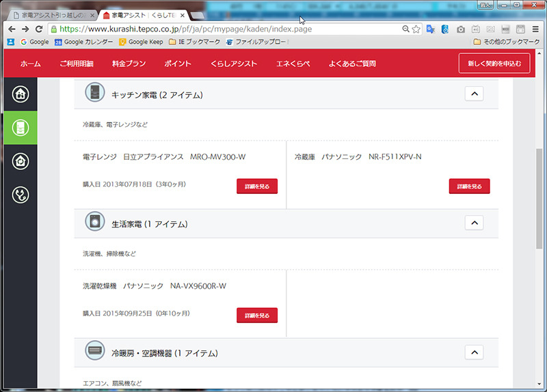Open the Google bookmark
Viewport: 547px width, 392px height.
35,42
